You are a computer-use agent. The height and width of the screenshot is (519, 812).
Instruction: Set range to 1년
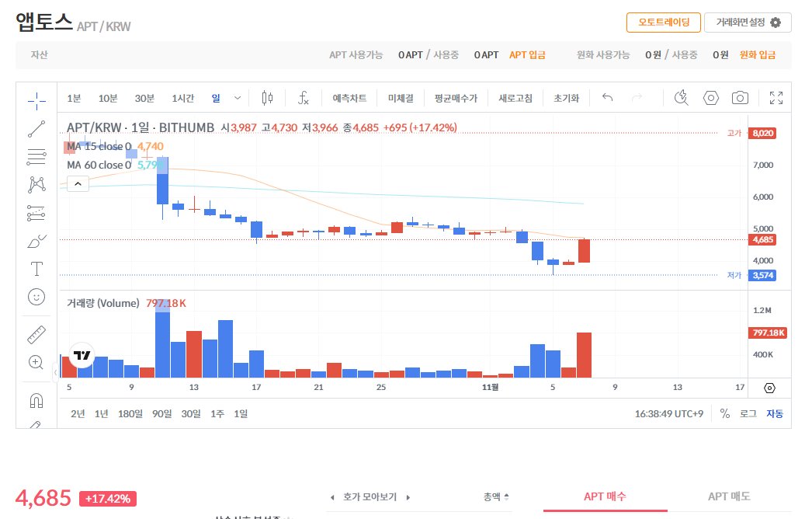click(102, 414)
